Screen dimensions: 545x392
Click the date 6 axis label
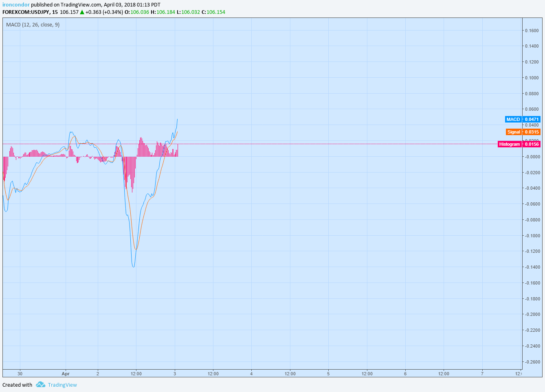click(x=405, y=374)
